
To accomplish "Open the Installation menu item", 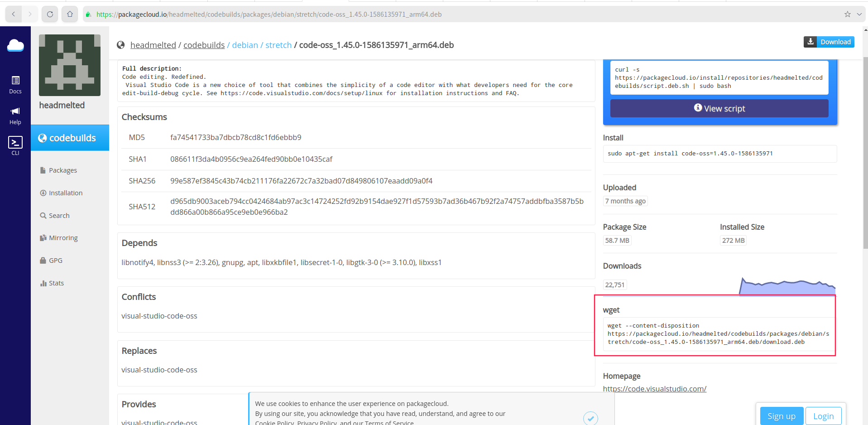I will [61, 193].
